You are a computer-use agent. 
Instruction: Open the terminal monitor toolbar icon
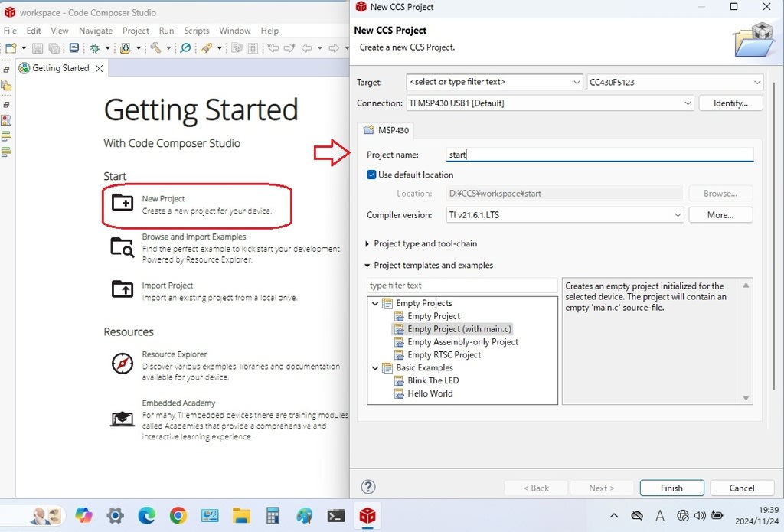point(74,48)
